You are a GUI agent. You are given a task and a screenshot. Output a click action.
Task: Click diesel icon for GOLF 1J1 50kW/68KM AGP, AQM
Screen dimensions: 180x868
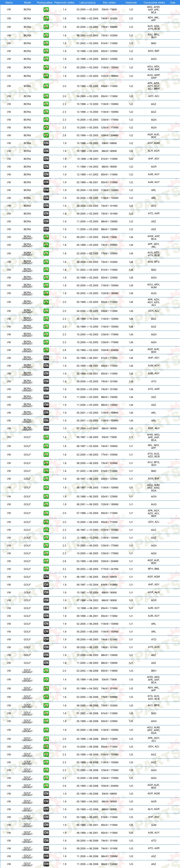tap(46, 577)
